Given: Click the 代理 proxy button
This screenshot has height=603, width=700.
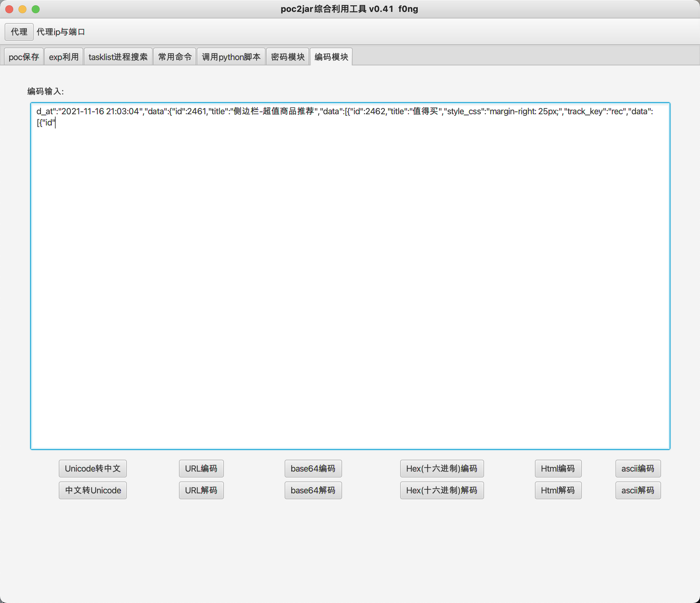Looking at the screenshot, I should (x=19, y=32).
